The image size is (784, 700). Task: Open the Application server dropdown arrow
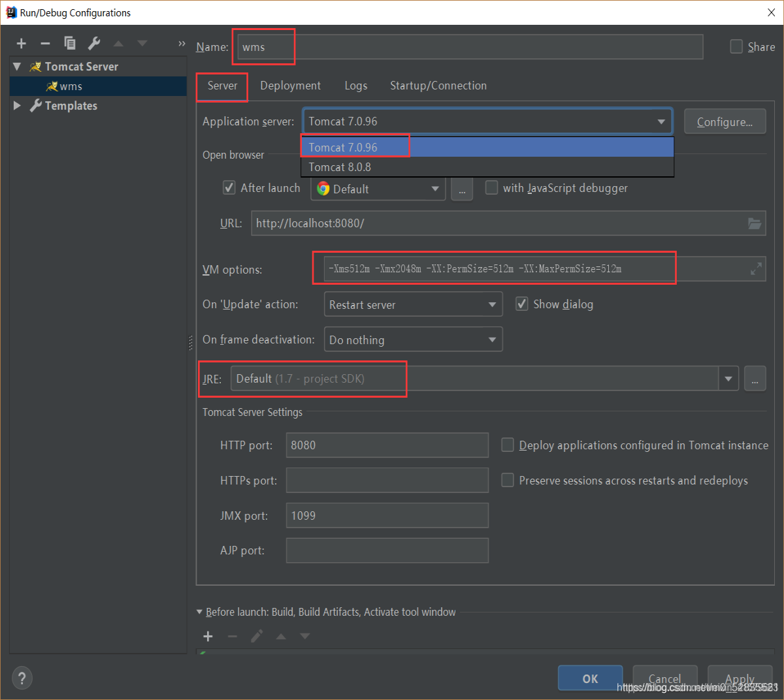(661, 121)
